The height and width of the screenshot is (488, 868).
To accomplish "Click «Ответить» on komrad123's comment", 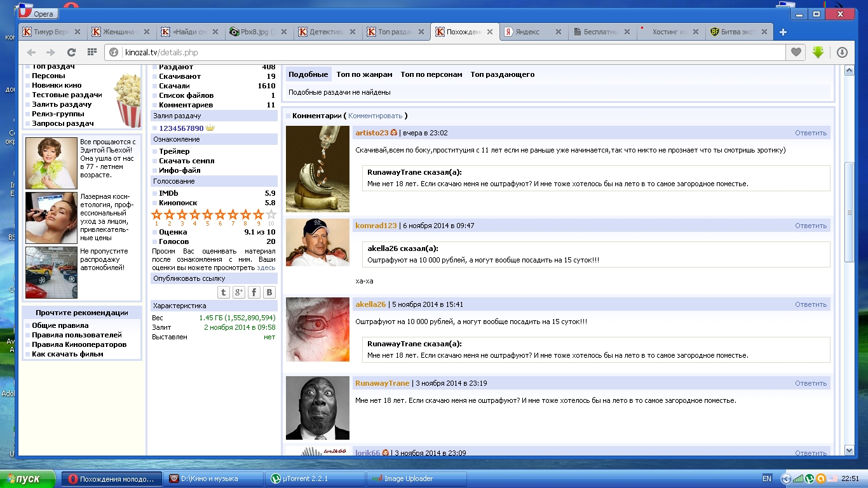I will coord(811,226).
